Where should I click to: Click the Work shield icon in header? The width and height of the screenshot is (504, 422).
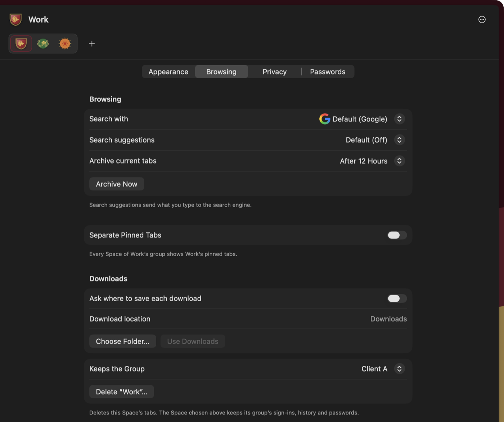point(15,19)
